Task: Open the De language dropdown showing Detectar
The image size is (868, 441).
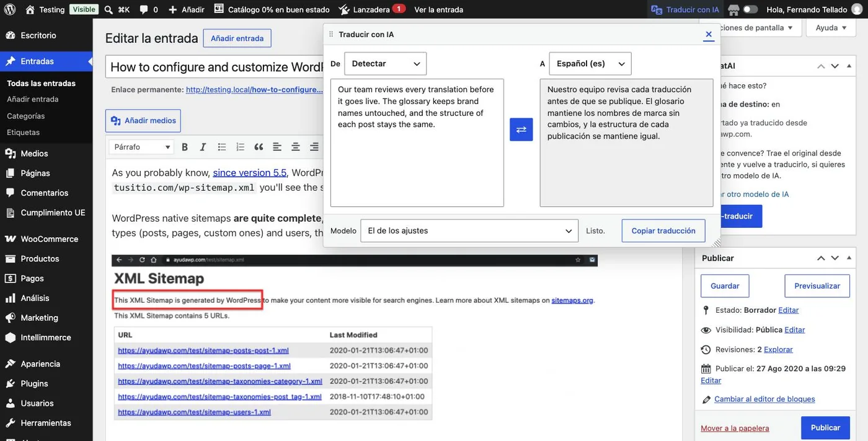Action: coord(386,64)
